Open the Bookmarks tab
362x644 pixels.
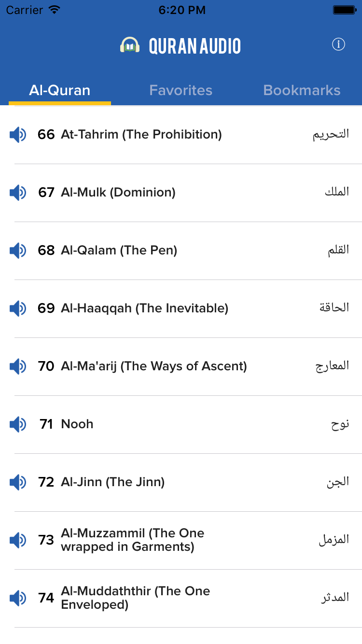[x=302, y=90]
